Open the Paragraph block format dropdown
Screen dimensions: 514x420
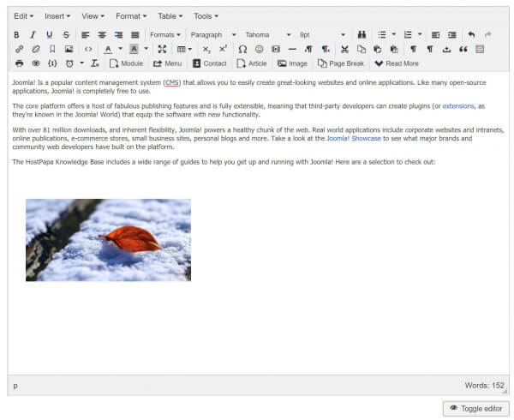[x=213, y=35]
